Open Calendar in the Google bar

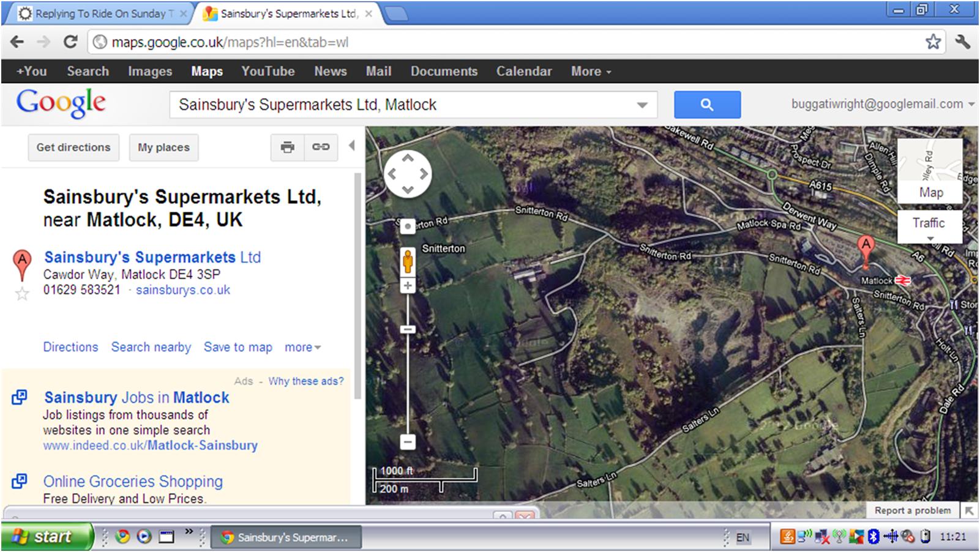[x=524, y=72]
